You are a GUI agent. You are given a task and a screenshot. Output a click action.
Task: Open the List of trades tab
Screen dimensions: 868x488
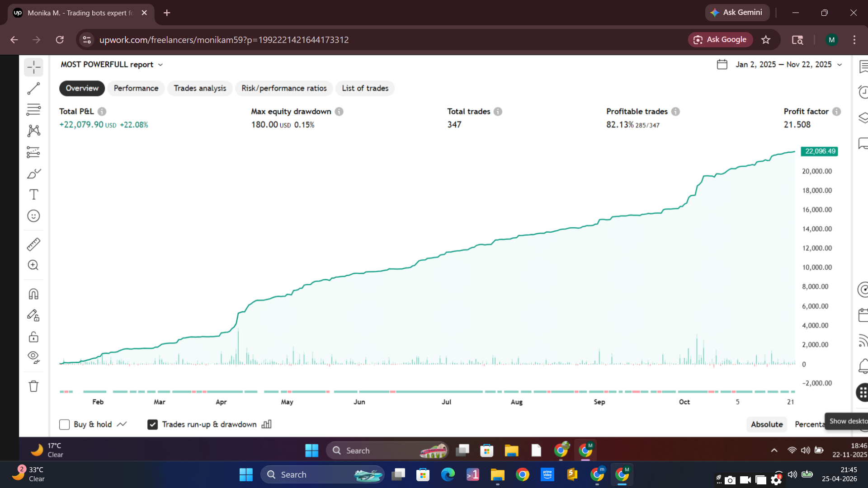click(x=365, y=88)
